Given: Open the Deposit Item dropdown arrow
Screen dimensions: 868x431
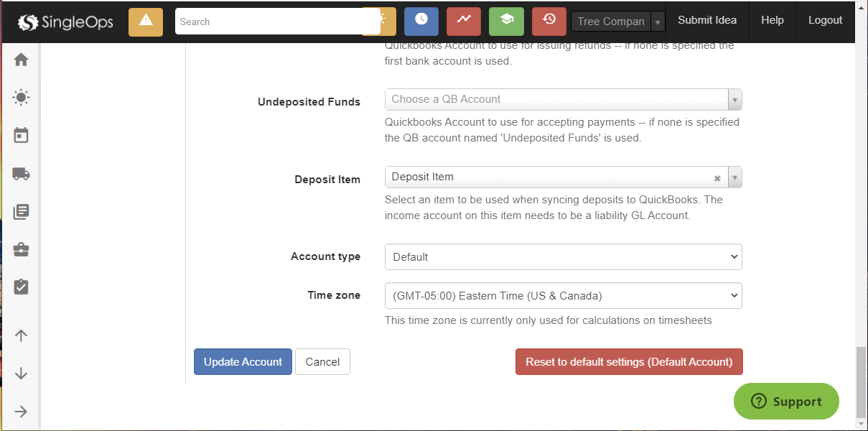Looking at the screenshot, I should [x=735, y=177].
